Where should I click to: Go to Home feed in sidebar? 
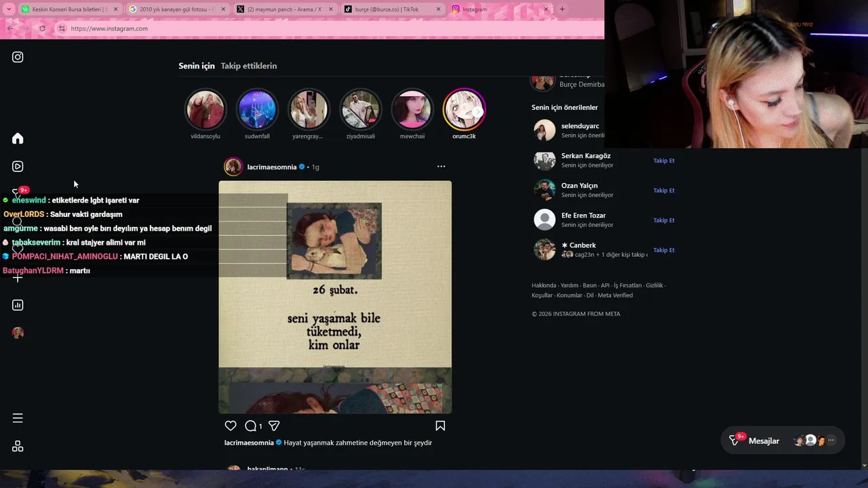coord(18,138)
